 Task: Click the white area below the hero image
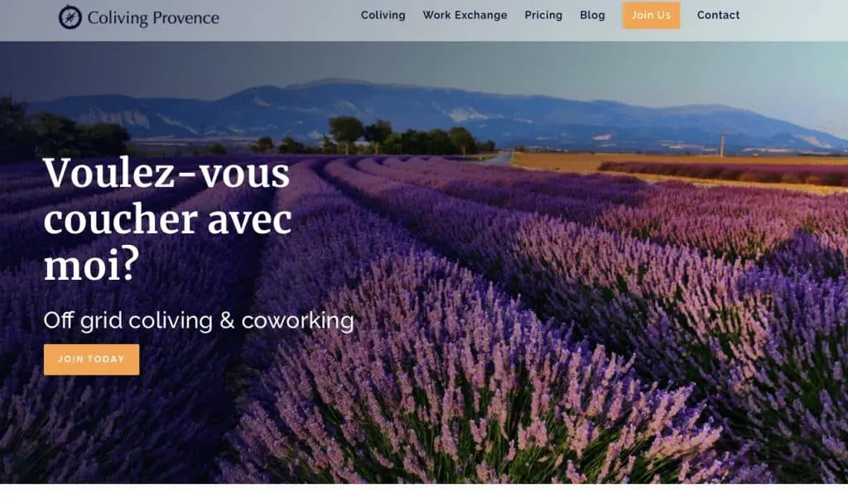pyautogui.click(x=424, y=494)
